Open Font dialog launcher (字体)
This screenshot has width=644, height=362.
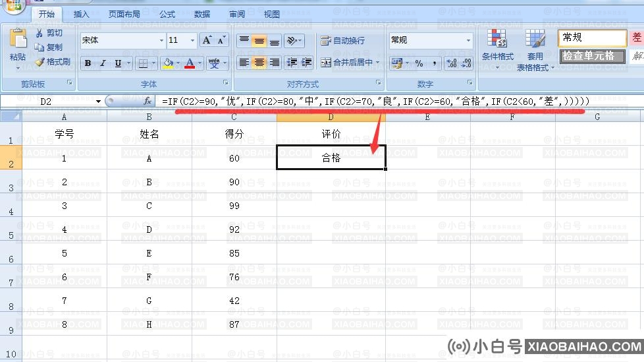[225, 82]
